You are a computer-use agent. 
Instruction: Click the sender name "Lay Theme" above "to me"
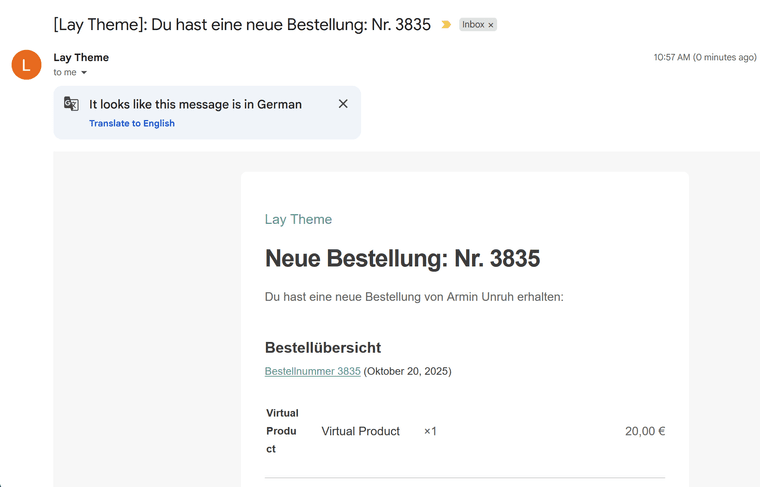pyautogui.click(x=81, y=58)
